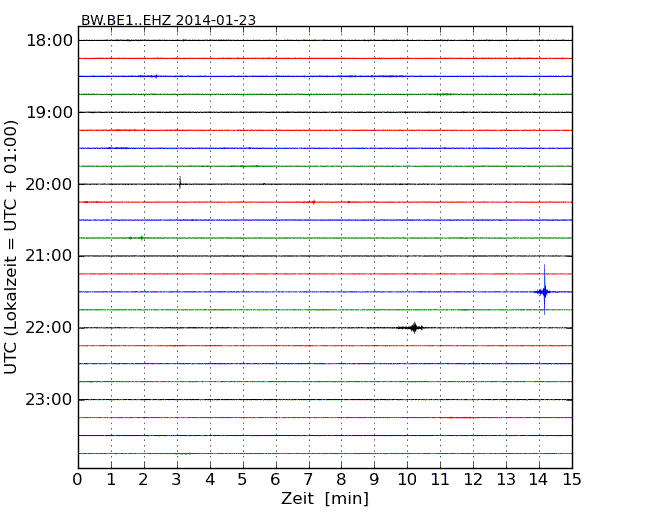Click the y-axis label UTC (Lokalzeit = UTC + 01:00)
This screenshot has height=520, width=650.
[x=11, y=247]
